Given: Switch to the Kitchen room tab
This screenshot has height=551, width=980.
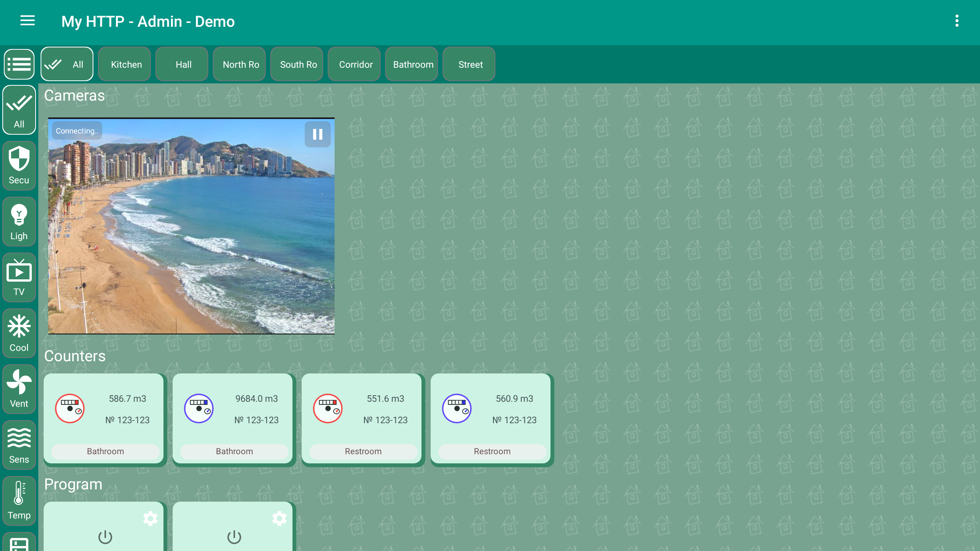Looking at the screenshot, I should click(x=126, y=64).
